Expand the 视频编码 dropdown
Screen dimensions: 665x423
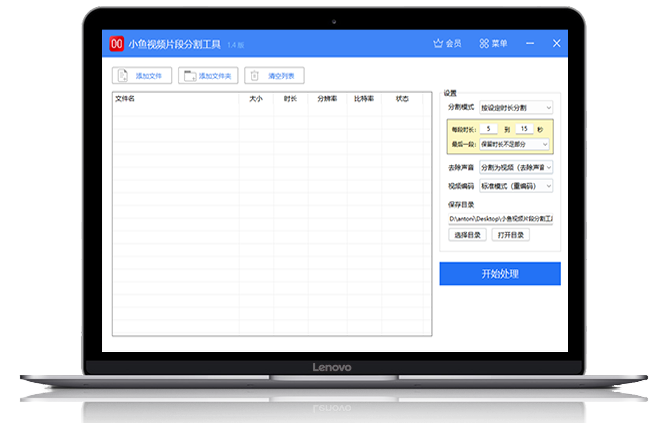[516, 186]
